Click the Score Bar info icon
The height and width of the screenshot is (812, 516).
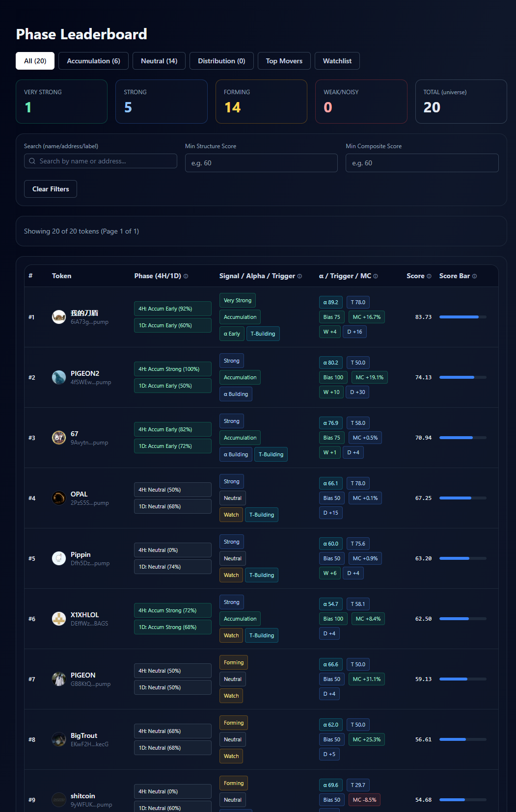click(474, 276)
